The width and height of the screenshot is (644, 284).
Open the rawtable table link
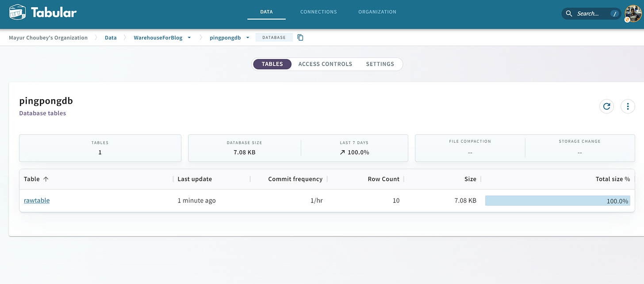pyautogui.click(x=37, y=201)
